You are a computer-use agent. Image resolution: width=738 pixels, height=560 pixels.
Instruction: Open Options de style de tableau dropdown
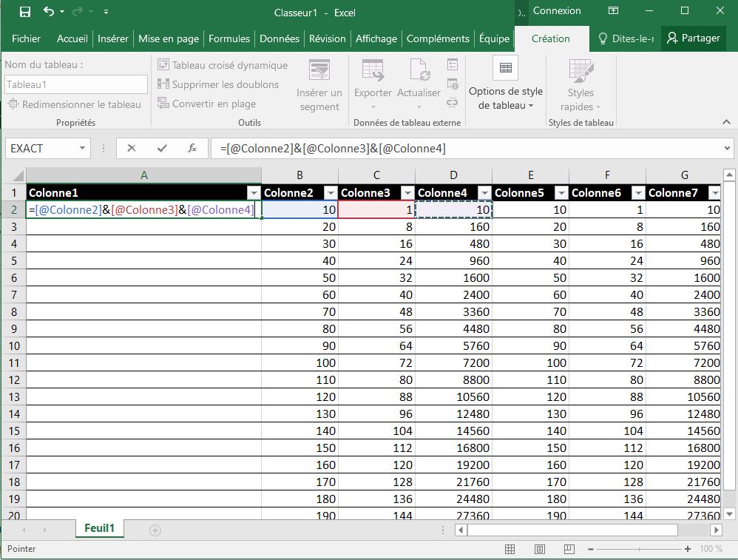click(506, 84)
